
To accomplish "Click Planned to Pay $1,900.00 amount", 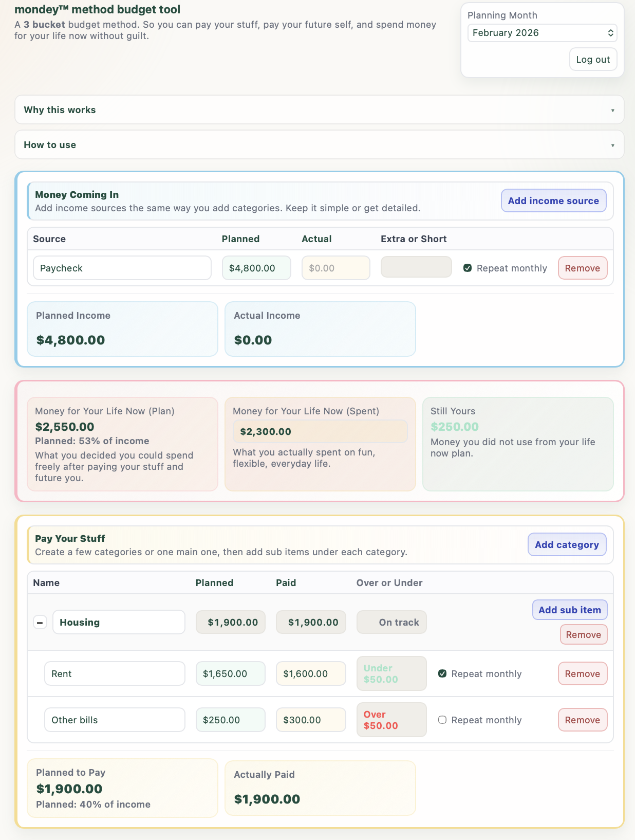I will click(69, 789).
